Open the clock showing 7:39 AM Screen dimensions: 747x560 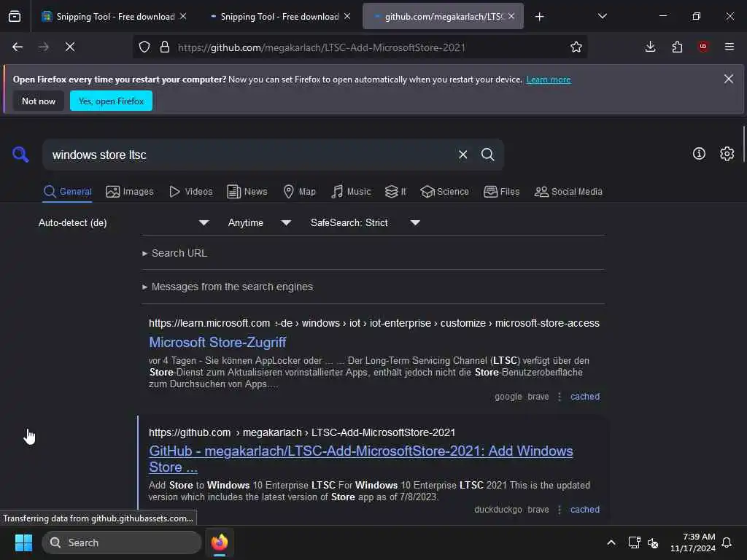693,542
